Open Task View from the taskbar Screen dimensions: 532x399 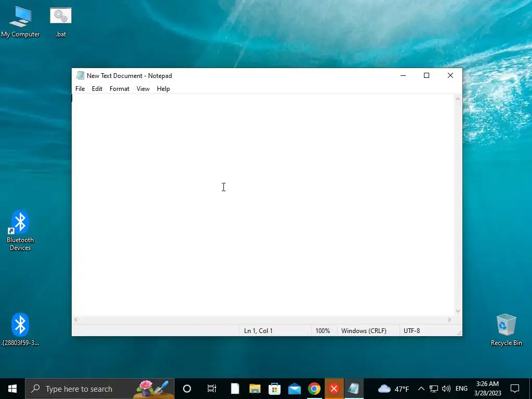212,389
